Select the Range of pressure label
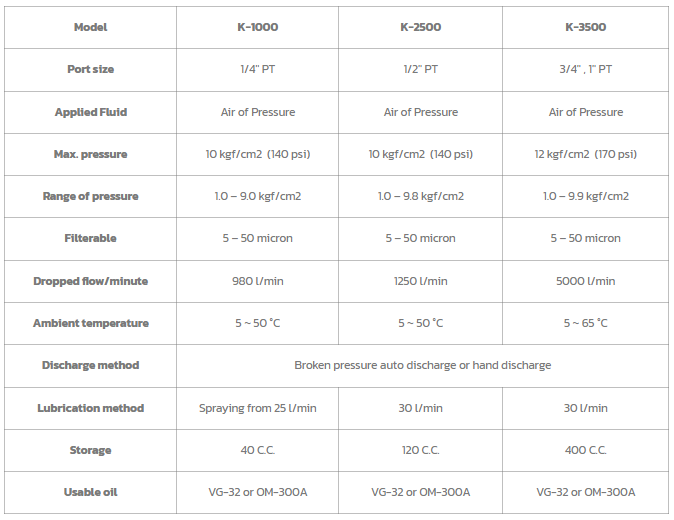 pos(90,196)
